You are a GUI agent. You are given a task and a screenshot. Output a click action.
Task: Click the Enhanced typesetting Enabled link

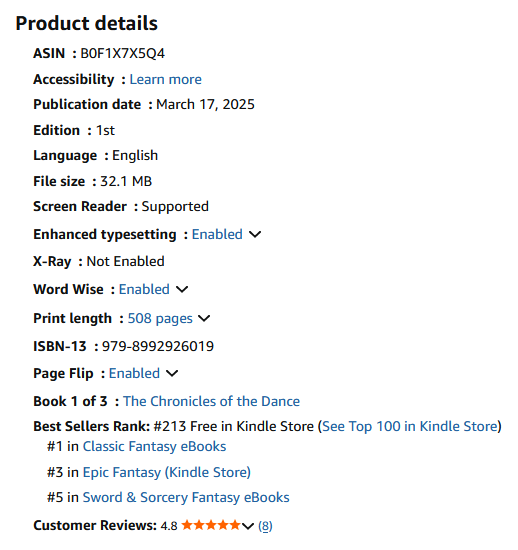pos(217,234)
